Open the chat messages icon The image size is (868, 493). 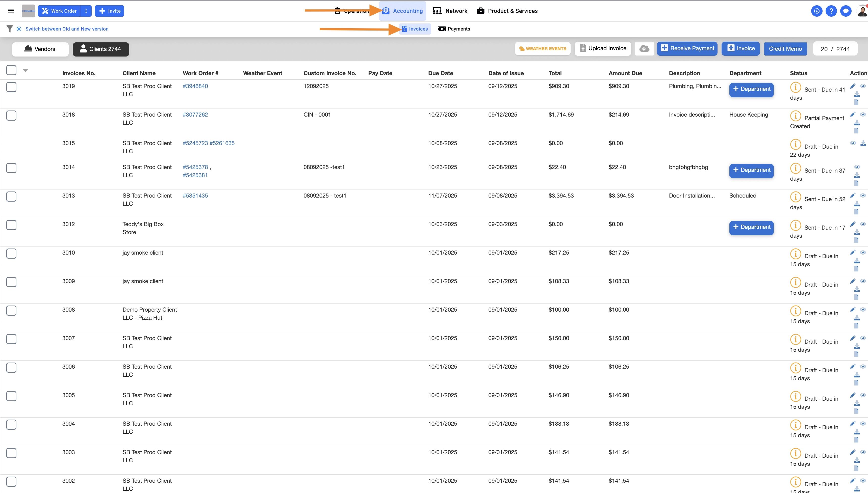coord(846,11)
